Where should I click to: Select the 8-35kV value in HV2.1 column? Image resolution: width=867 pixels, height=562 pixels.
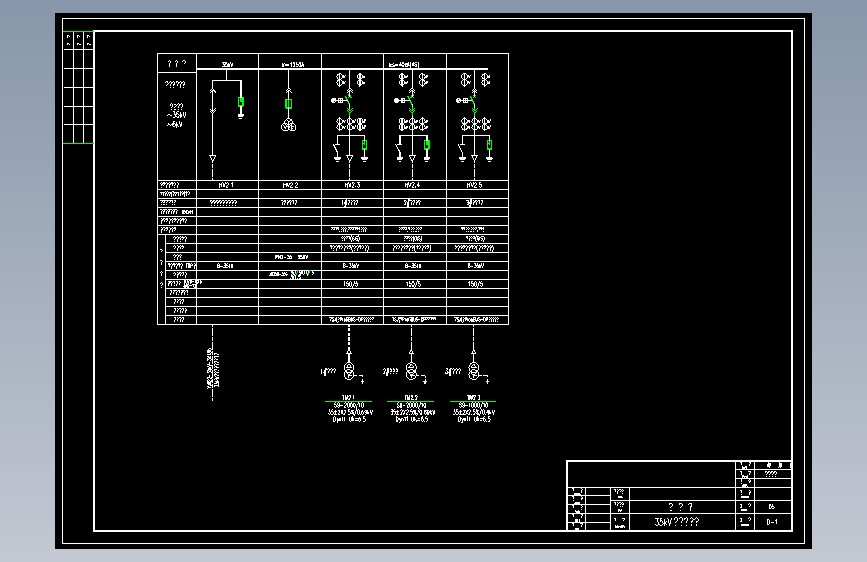click(x=225, y=266)
